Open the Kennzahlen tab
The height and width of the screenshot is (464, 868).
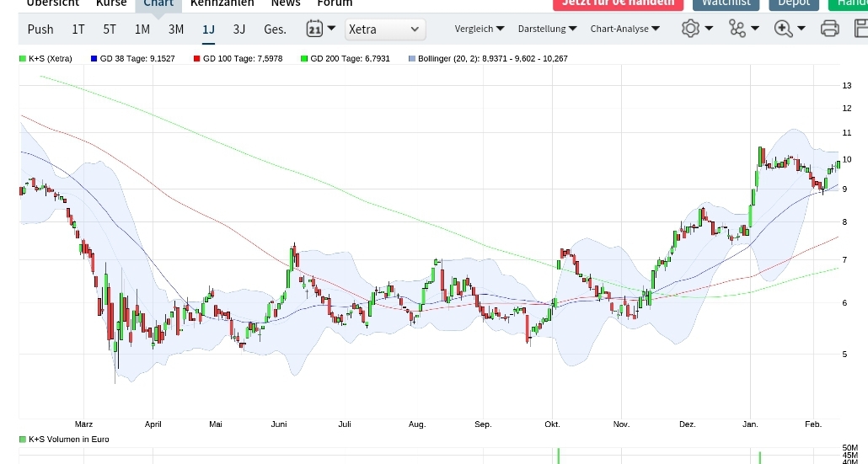[222, 3]
